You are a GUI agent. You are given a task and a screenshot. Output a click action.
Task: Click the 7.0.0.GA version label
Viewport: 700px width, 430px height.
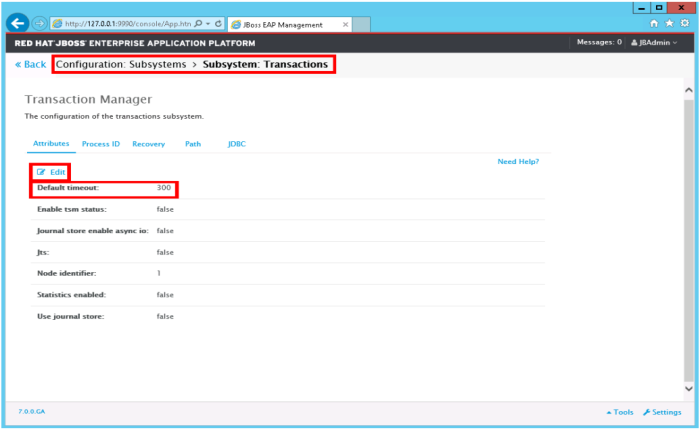[x=32, y=411]
